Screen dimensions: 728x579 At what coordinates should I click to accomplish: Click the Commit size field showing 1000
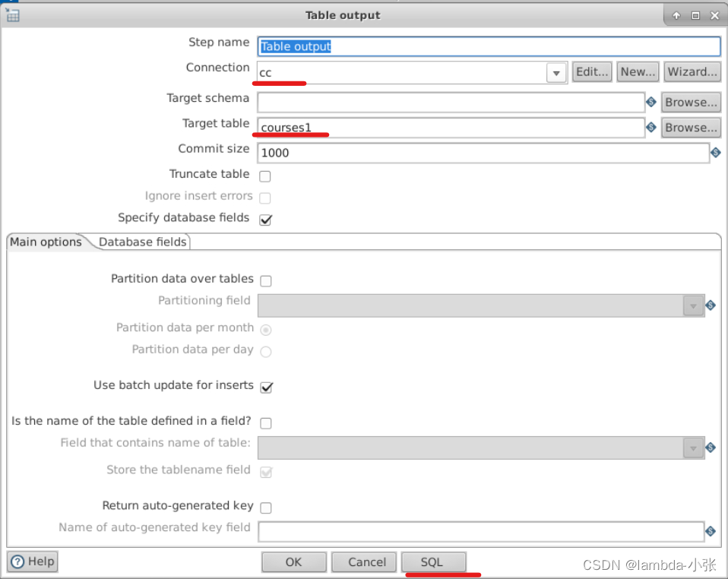[483, 153]
